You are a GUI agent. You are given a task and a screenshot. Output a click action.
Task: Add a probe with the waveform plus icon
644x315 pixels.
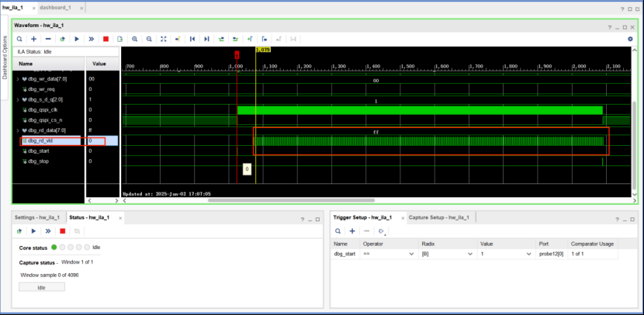click(x=33, y=39)
